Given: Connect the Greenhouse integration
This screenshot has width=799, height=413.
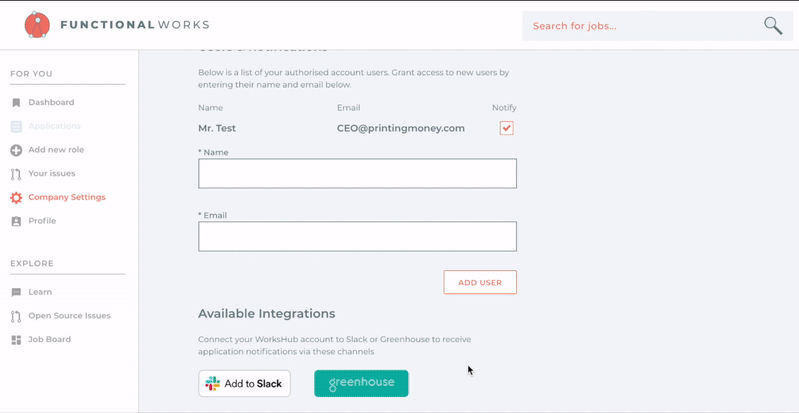Looking at the screenshot, I should tap(361, 383).
